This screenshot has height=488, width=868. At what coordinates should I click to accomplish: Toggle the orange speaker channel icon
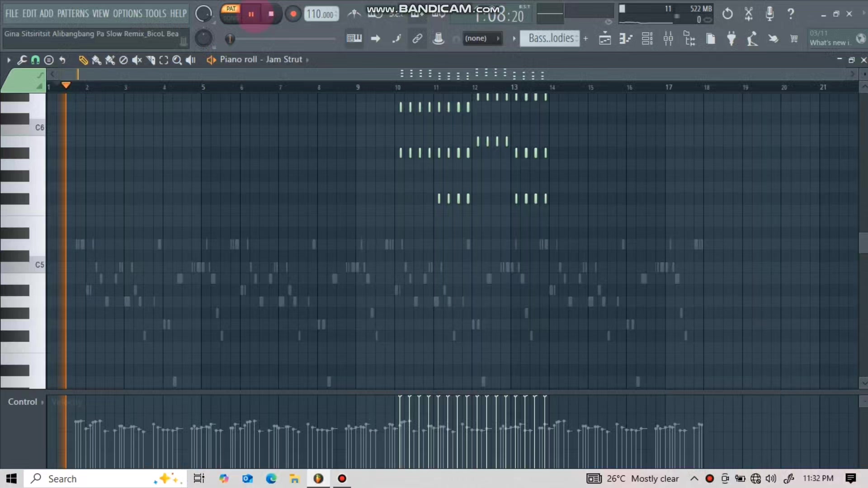tap(211, 60)
